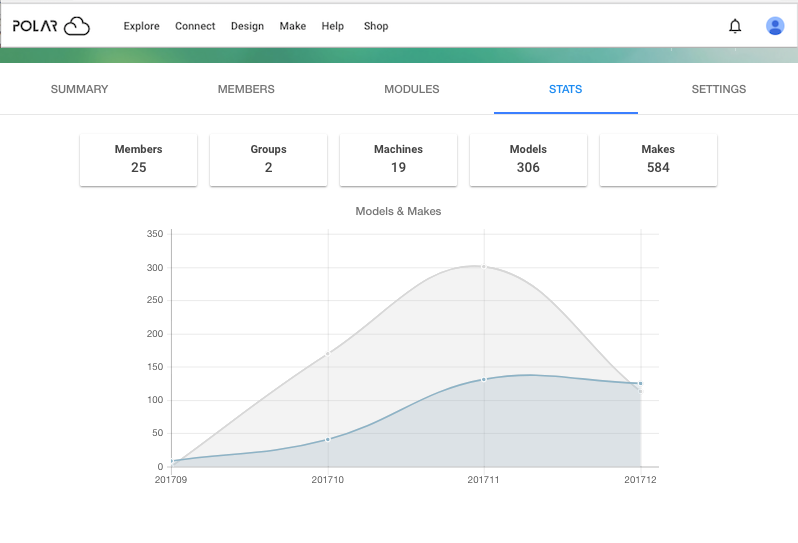The width and height of the screenshot is (798, 543).
Task: Click the 201709 x-axis label
Action: pyautogui.click(x=171, y=479)
